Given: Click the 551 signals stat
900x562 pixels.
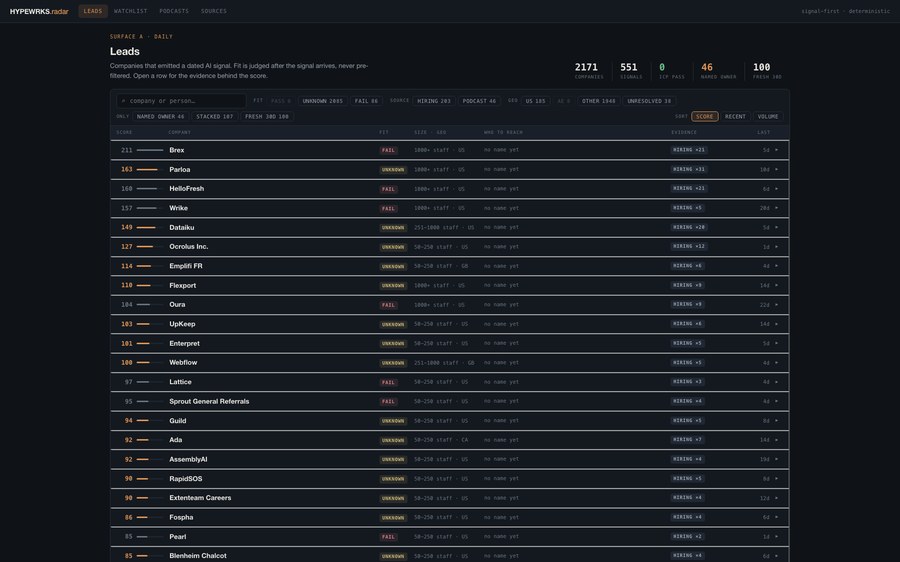Looking at the screenshot, I should coord(630,71).
